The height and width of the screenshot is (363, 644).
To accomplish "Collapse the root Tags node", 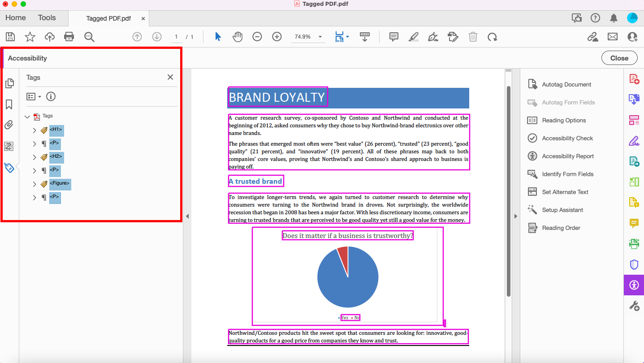I will point(27,116).
